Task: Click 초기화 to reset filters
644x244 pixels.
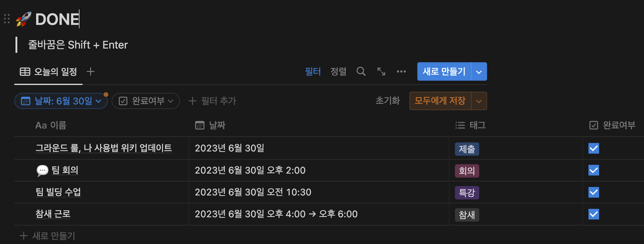Action: tap(388, 101)
